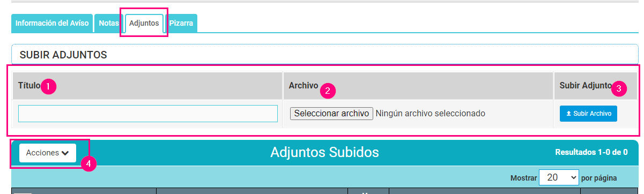This screenshot has height=194, width=644.
Task: Click the 'Adjuntos Subidos' heading
Action: 324,153
